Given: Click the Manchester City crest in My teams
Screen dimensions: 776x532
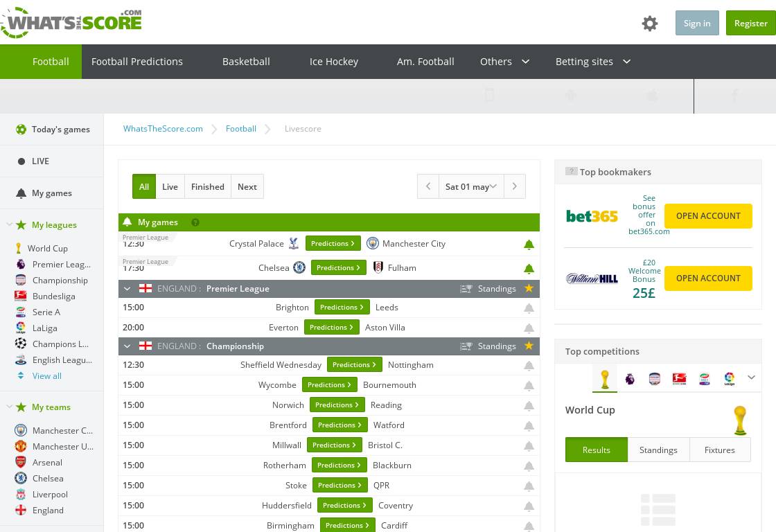Looking at the screenshot, I should point(21,431).
